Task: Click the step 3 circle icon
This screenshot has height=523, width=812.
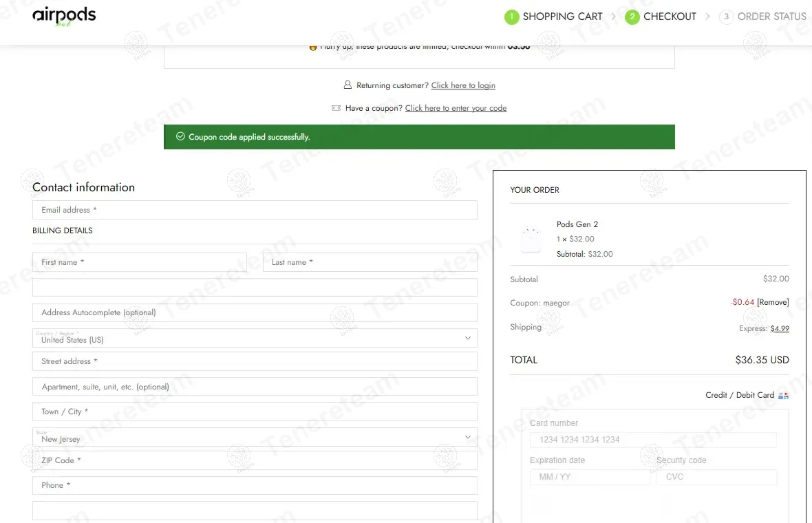Action: (x=726, y=17)
